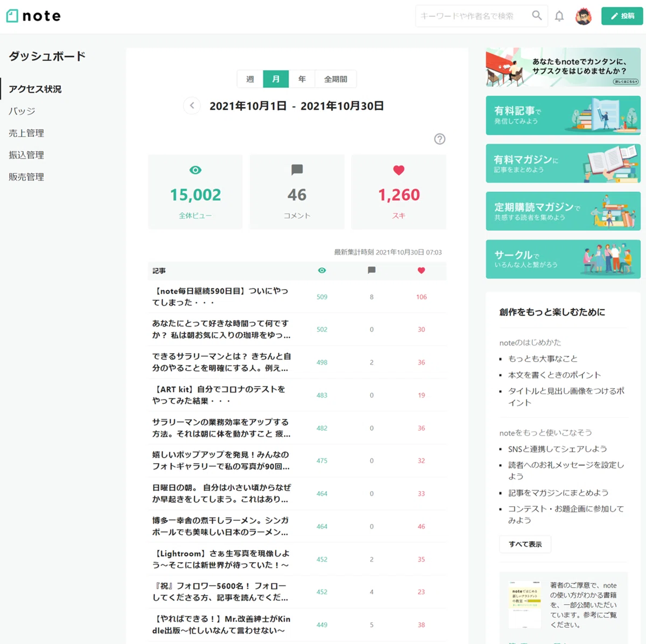The image size is (646, 644).
Task: Open コンテスト・お題企画に参加してみよう link
Action: pyautogui.click(x=566, y=514)
